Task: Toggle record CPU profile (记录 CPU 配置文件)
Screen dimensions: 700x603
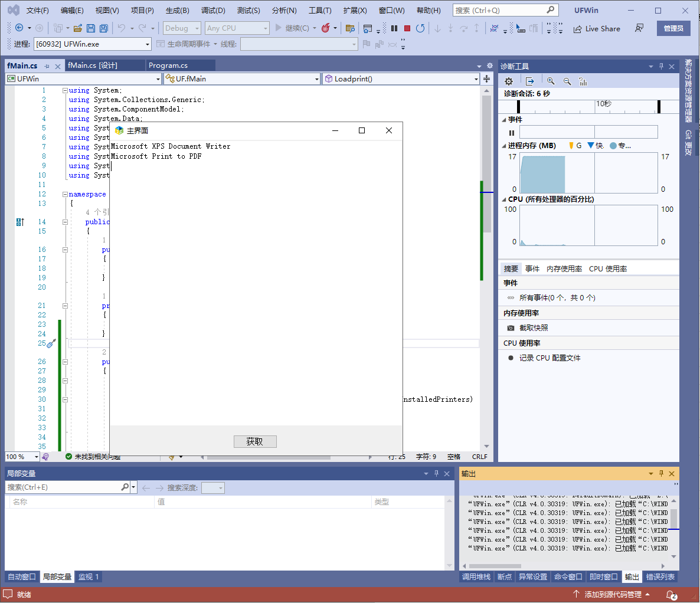Action: pyautogui.click(x=549, y=358)
